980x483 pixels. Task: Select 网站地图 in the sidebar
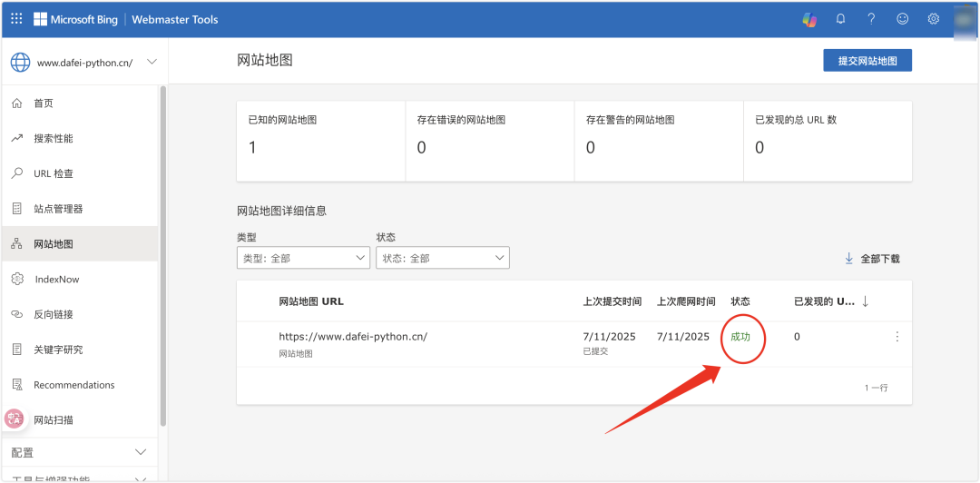click(x=79, y=243)
